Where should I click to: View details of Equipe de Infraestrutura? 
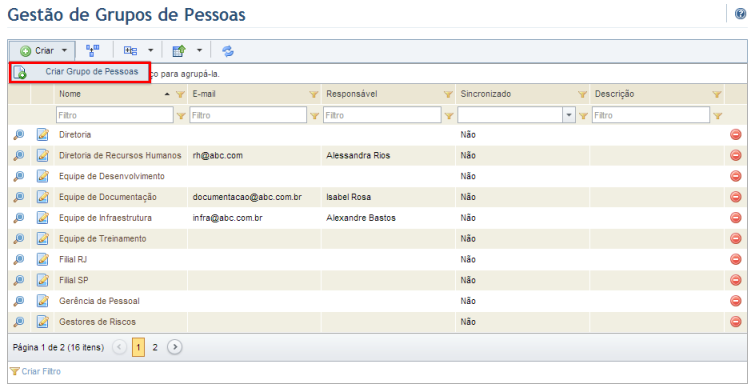click(19, 218)
